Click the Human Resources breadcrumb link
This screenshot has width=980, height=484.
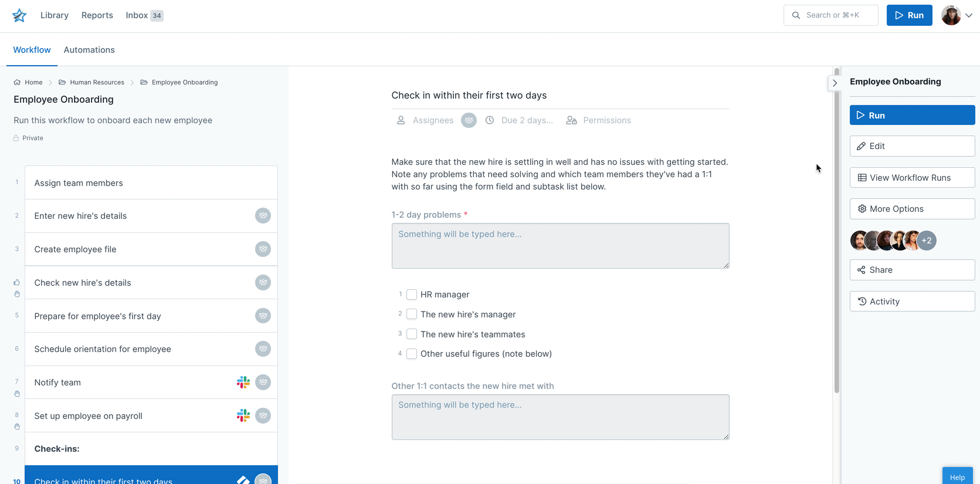[x=97, y=82]
